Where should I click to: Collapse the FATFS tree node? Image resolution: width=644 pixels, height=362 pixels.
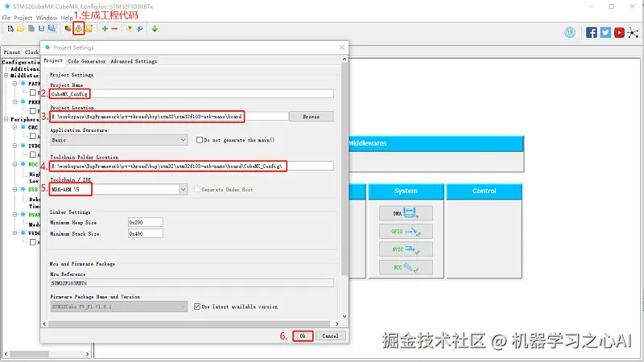[x=14, y=84]
